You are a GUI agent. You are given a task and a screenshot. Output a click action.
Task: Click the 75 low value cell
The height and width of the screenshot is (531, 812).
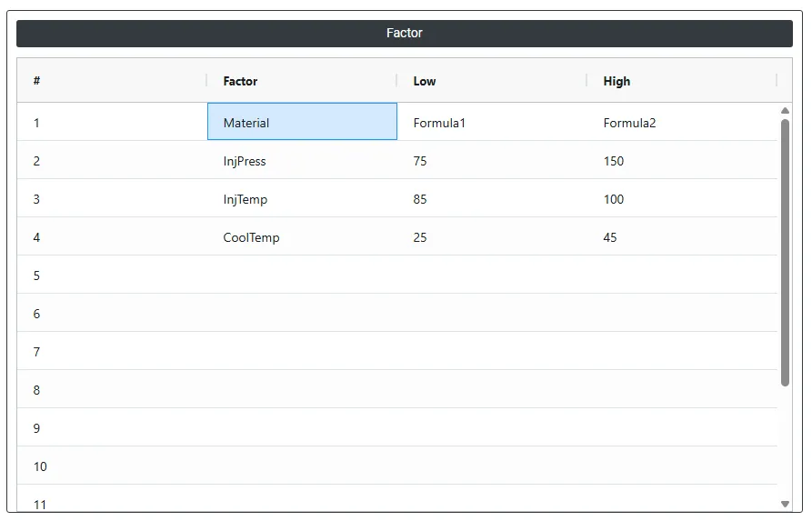pyautogui.click(x=492, y=160)
